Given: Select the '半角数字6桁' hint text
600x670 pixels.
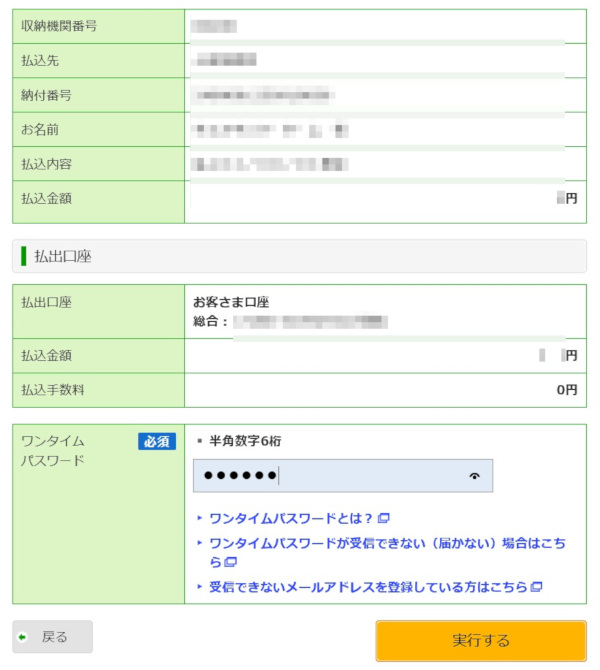Looking at the screenshot, I should [245, 441].
